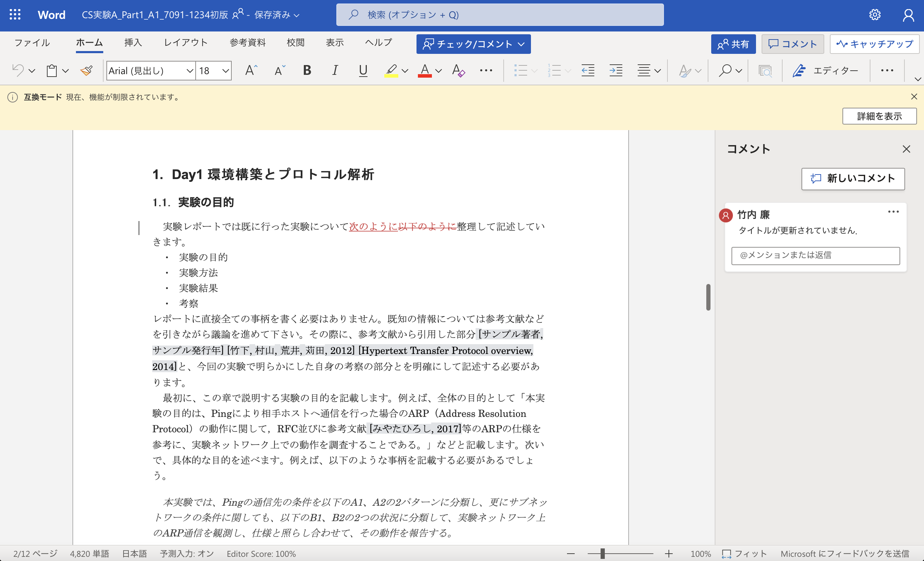
Task: Increase indent icon
Action: pyautogui.click(x=616, y=70)
